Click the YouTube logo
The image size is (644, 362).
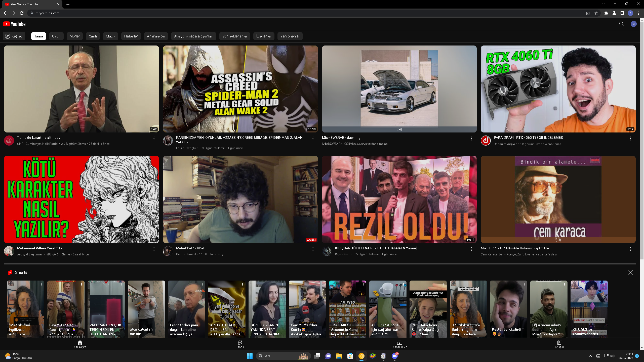14,24
